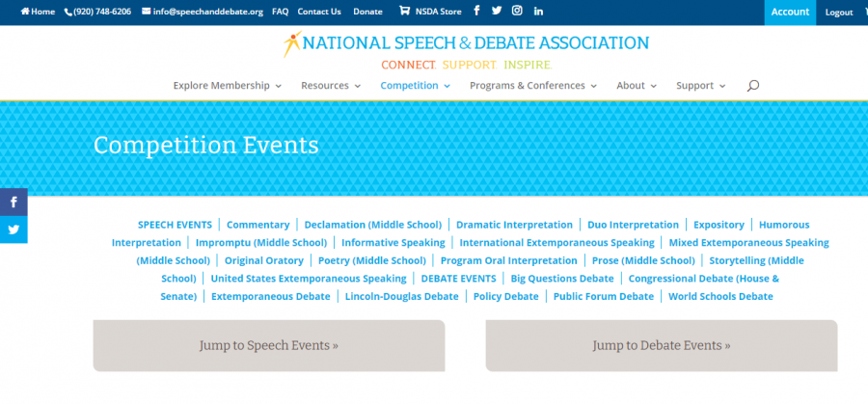868x404 pixels.
Task: Click the Jump to Debate Events button
Action: (x=662, y=345)
